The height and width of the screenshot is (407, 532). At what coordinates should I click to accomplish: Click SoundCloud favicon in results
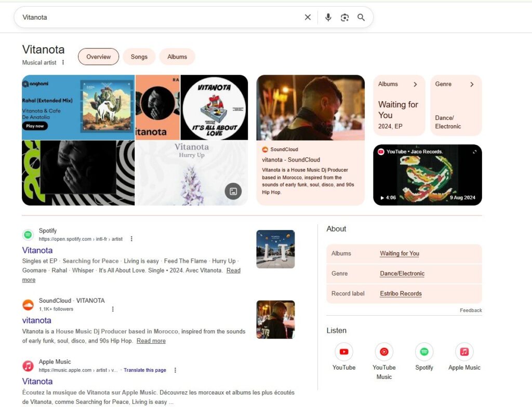pyautogui.click(x=28, y=305)
